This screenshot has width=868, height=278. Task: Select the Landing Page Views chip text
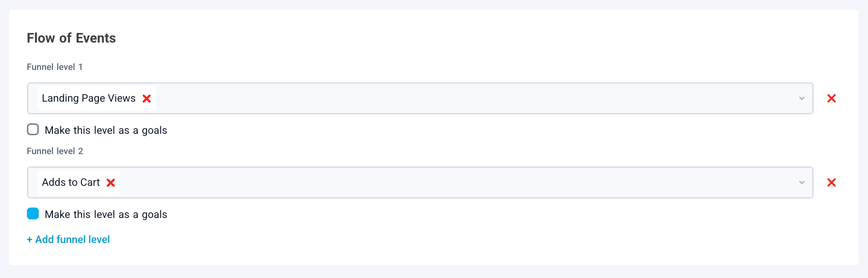(x=88, y=98)
